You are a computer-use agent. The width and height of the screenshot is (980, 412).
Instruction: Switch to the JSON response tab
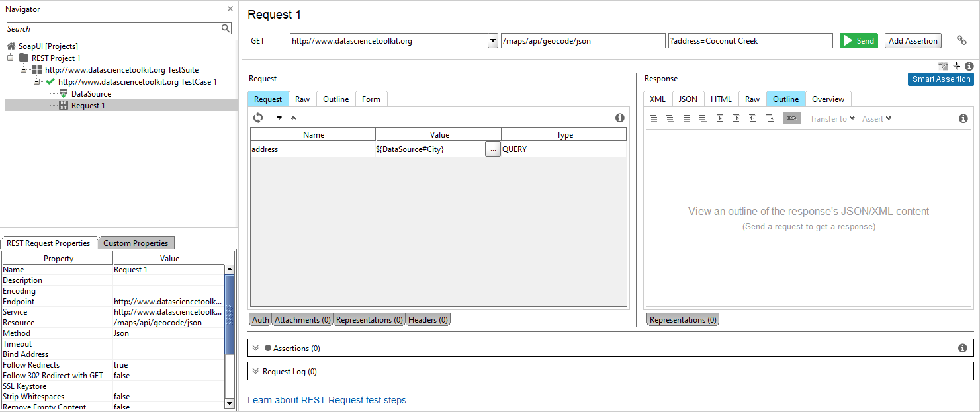688,99
